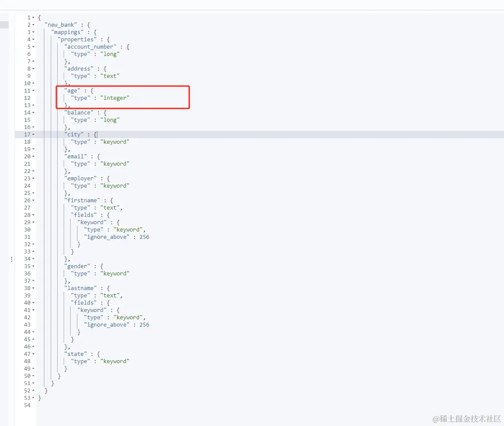The height and width of the screenshot is (426, 504).
Task: Fold the lastname "fields" block on line 40
Action: (x=34, y=303)
